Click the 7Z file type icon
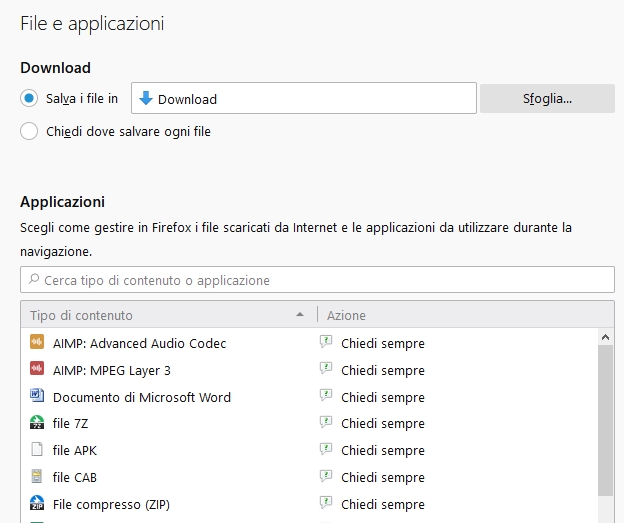The height and width of the screenshot is (523, 624). 37,422
